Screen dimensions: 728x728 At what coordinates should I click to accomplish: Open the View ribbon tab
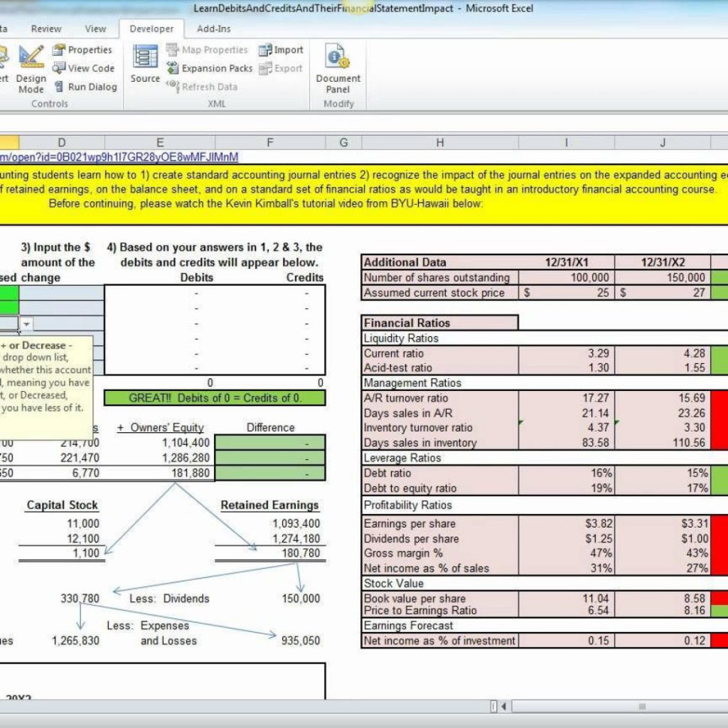click(x=95, y=29)
